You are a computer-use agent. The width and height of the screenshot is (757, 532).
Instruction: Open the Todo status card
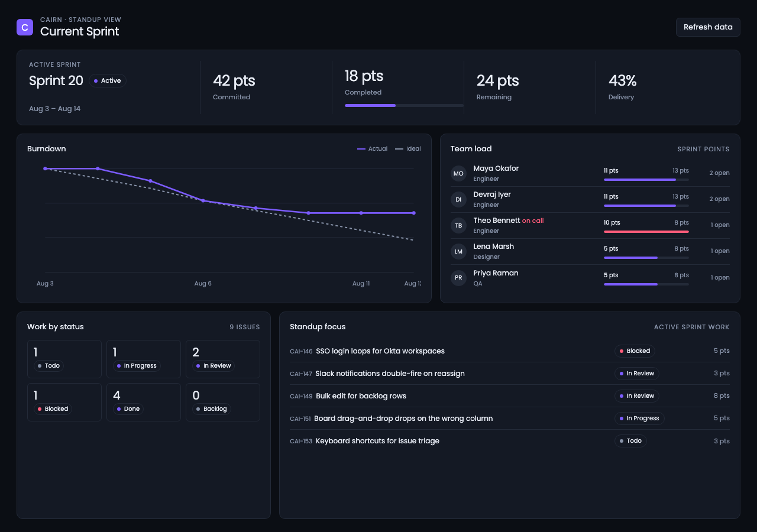click(64, 359)
